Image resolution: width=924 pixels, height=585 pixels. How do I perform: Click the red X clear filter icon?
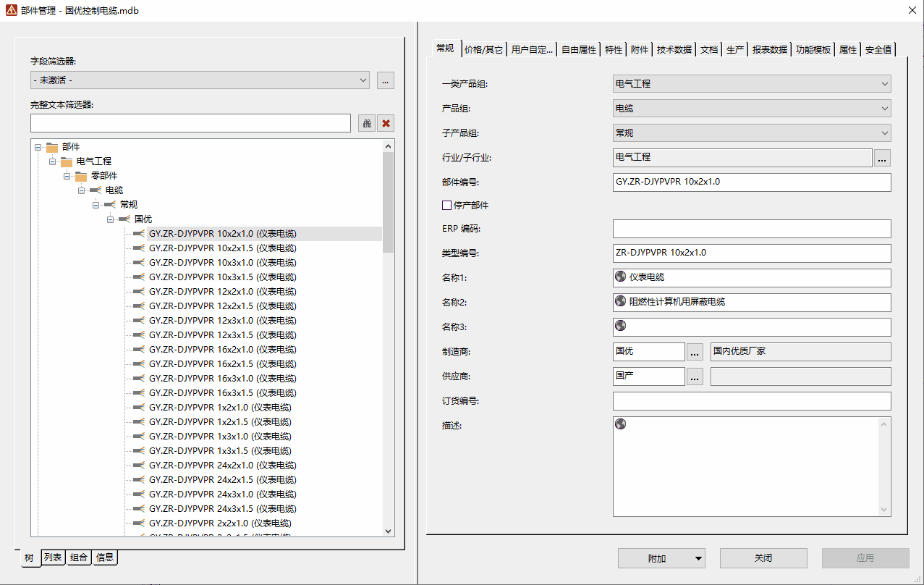coord(386,123)
